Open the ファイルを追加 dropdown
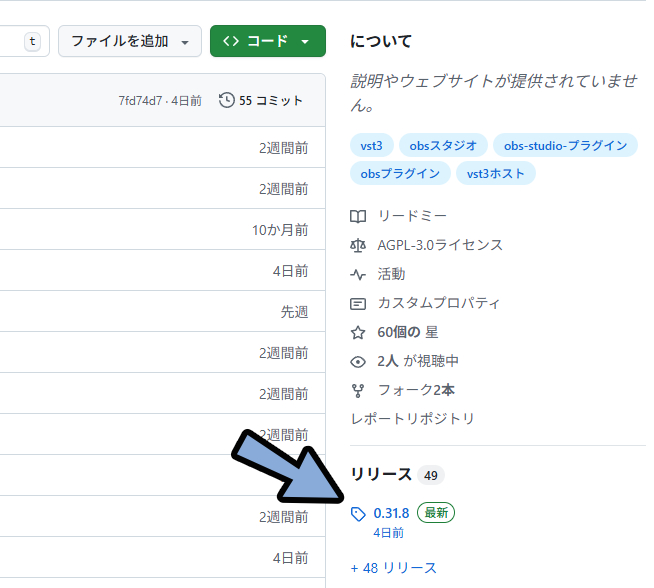 point(129,41)
